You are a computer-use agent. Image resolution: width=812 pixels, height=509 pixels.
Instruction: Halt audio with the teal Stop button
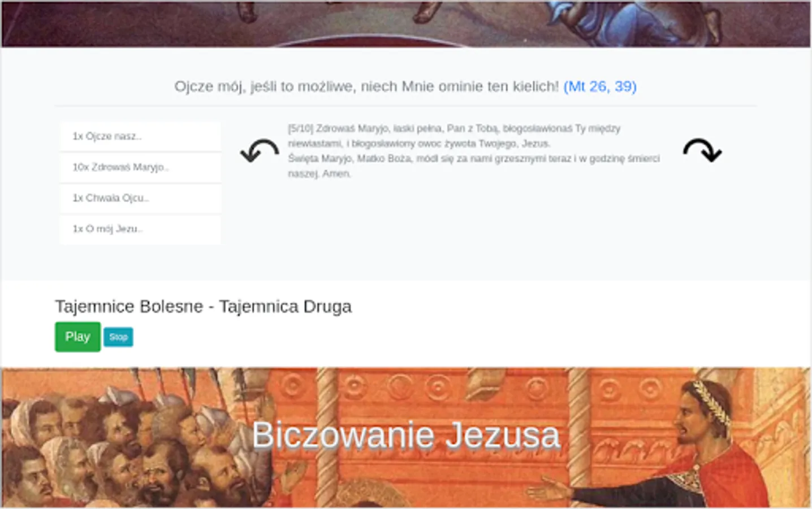click(118, 337)
